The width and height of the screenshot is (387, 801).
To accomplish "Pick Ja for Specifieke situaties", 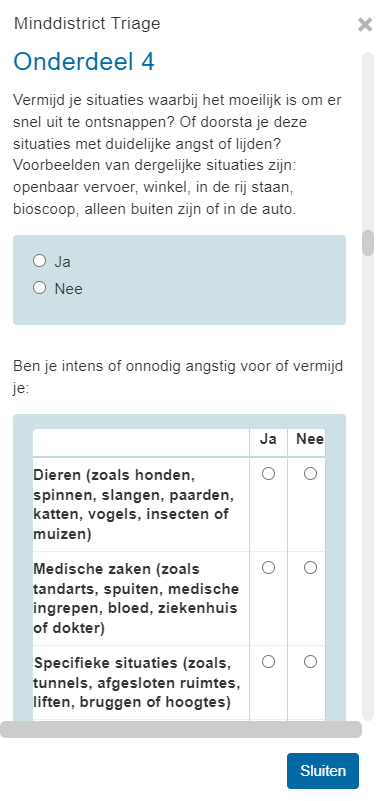I will tap(268, 662).
